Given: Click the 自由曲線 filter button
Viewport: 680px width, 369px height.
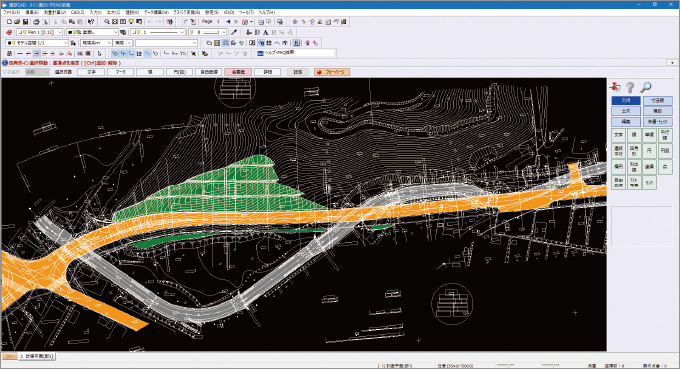Looking at the screenshot, I should click(209, 72).
